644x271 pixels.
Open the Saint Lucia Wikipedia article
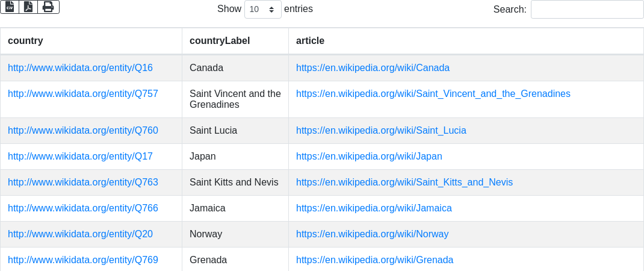point(381,131)
